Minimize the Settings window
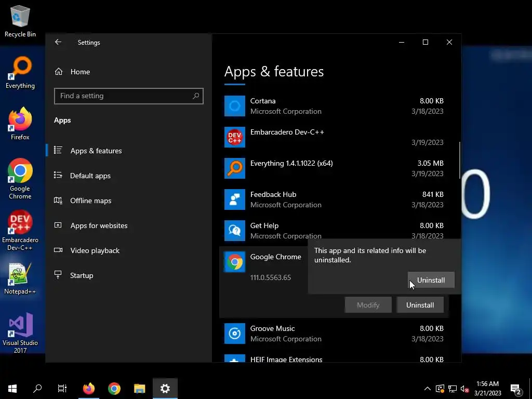532x399 pixels. tap(402, 42)
